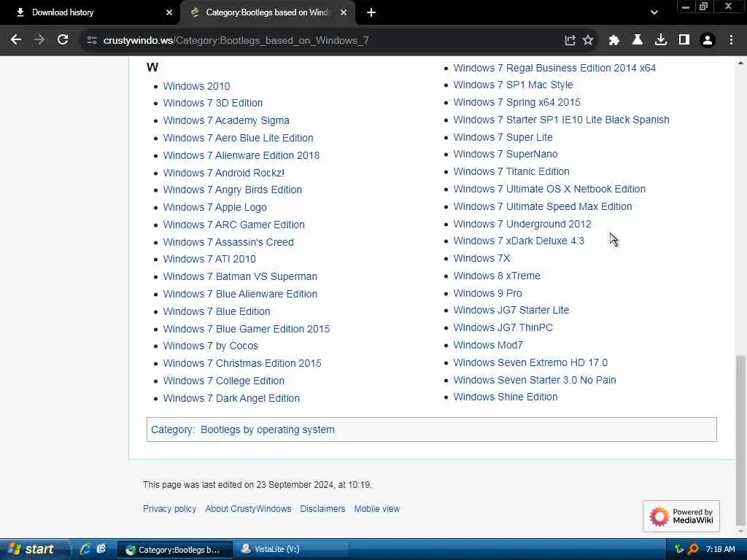This screenshot has height=560, width=747.
Task: Open Windows 7 Batman VS Superman
Action: pyautogui.click(x=239, y=276)
